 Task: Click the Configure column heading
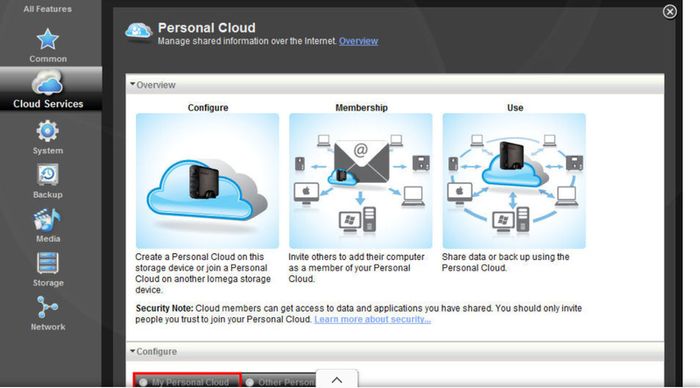click(208, 108)
